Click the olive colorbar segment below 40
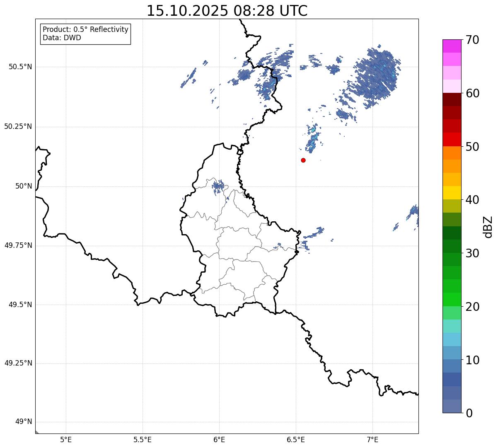This screenshot has width=498, height=448. point(452,206)
